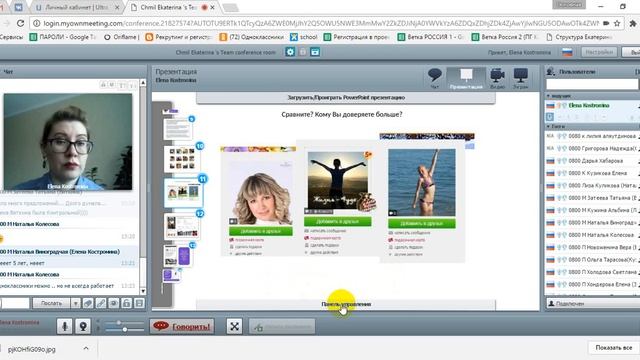The width and height of the screenshot is (640, 360).
Task: Open the download options arrow for pjKOHfiG09o.jpg
Action: [x=86, y=349]
